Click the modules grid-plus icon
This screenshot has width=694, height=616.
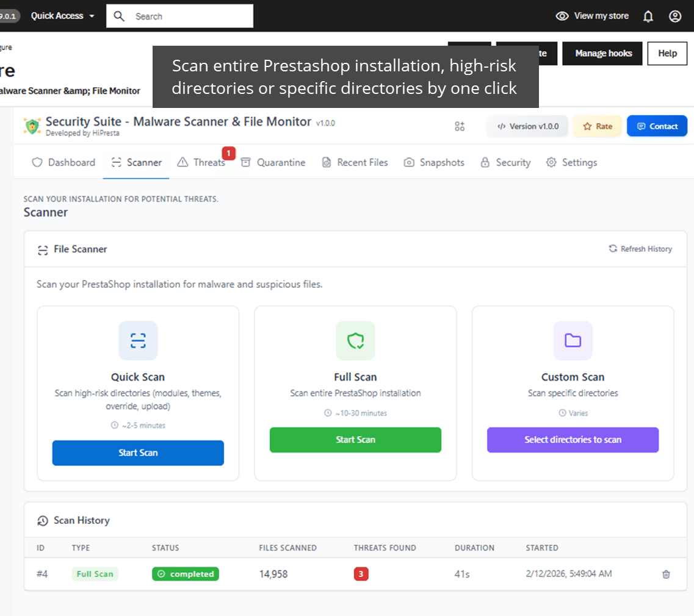tap(460, 126)
